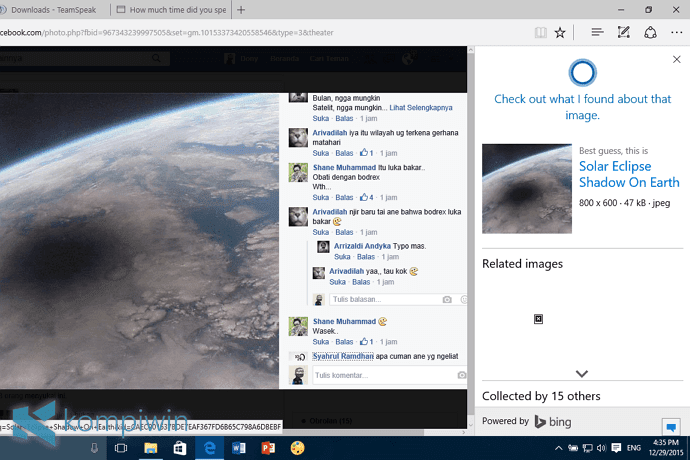Open Reading view book icon

(x=540, y=33)
